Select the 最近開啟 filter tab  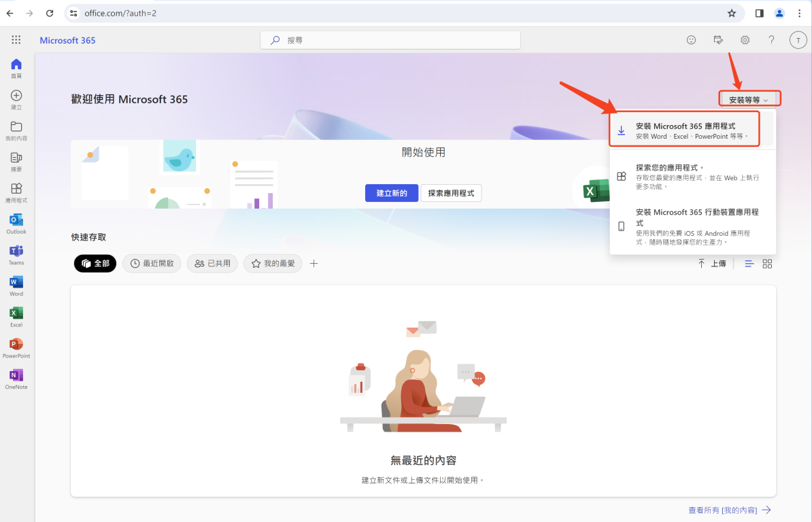point(152,264)
